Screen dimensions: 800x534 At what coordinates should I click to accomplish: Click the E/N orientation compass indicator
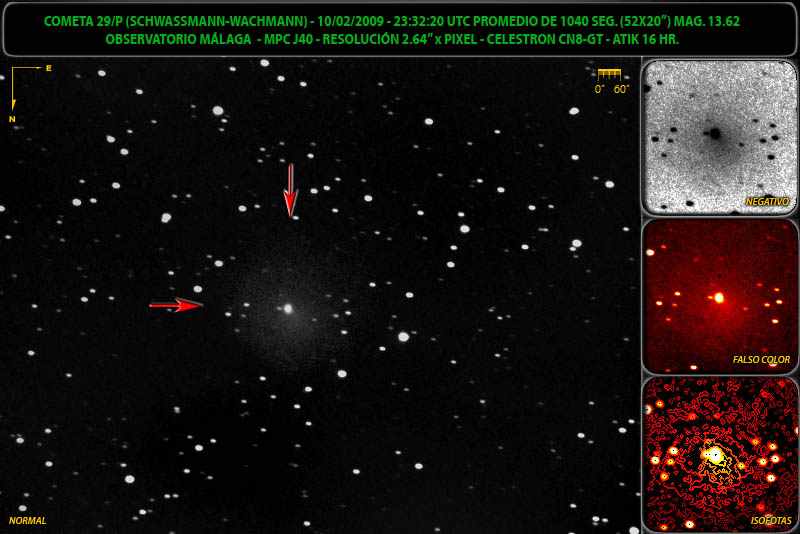(31, 93)
